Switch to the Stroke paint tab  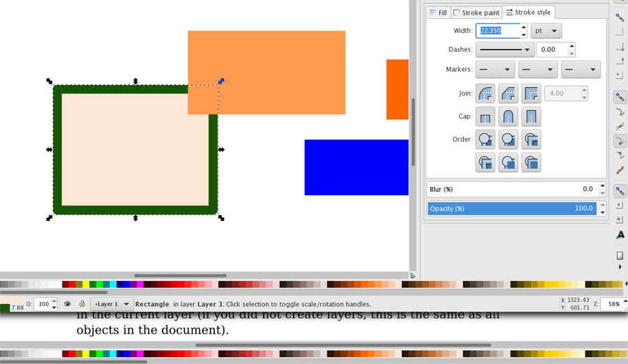tap(477, 13)
